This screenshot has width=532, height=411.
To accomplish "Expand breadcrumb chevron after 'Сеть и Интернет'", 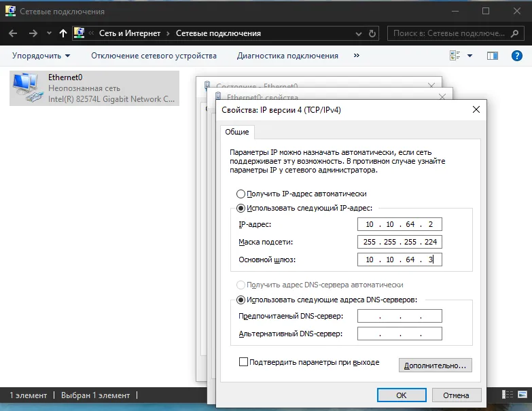I will 168,33.
